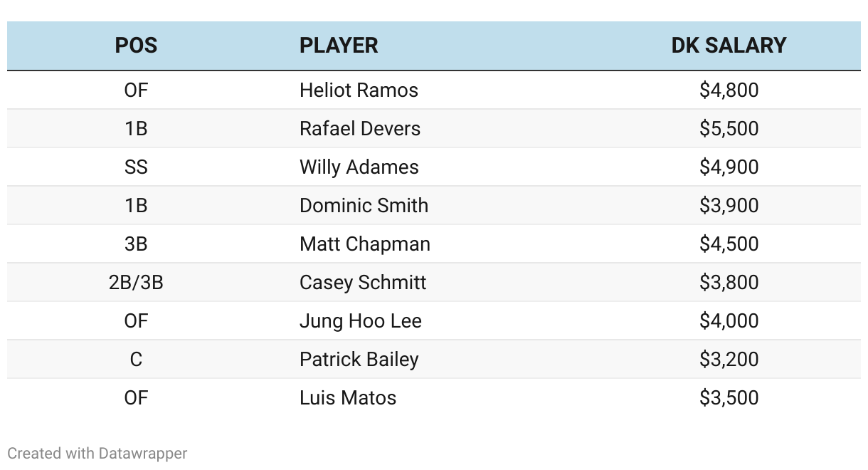
Task: Select Luis Matos in the table
Action: [348, 397]
